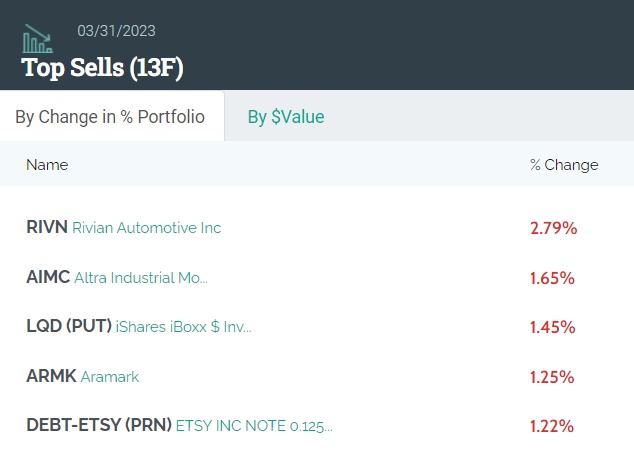Open ETSY INC NOTE 0.125 link
Screen dimensions: 634x460
click(x=254, y=426)
